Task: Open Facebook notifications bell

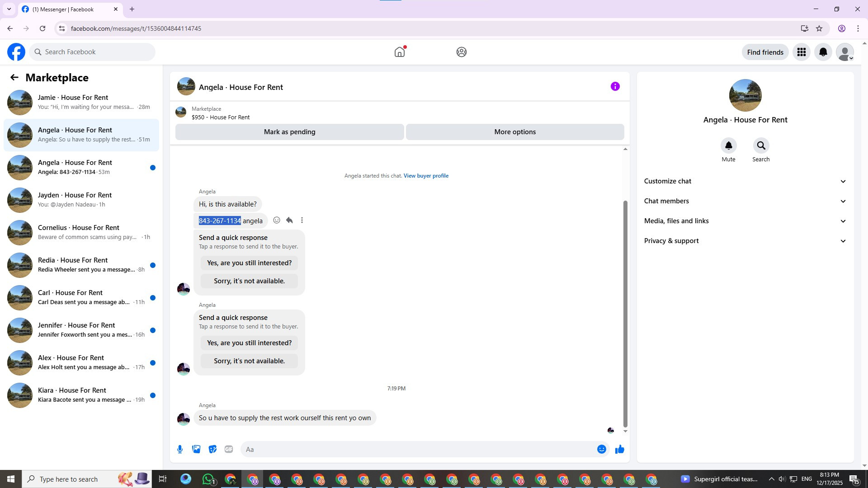Action: [823, 52]
